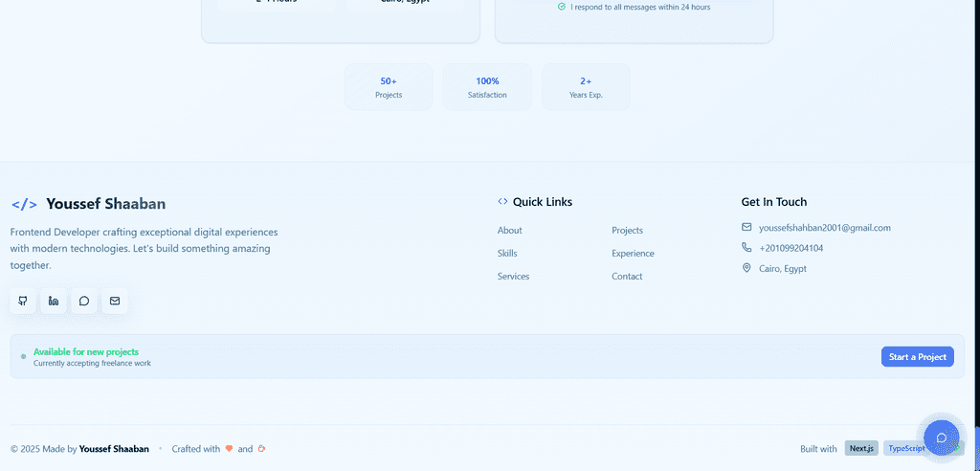The image size is (980, 471).
Task: Click Youssef Shaaban in the copyright line
Action: tap(114, 448)
